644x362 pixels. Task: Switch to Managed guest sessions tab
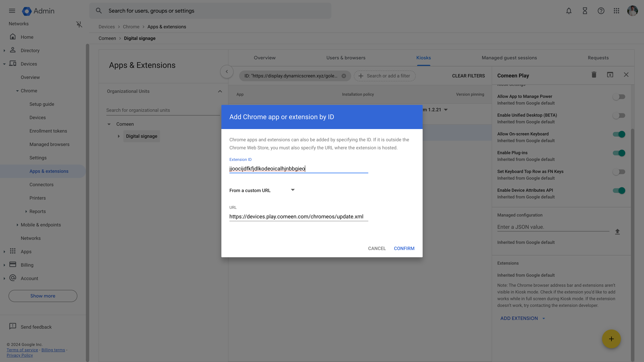[x=509, y=58]
